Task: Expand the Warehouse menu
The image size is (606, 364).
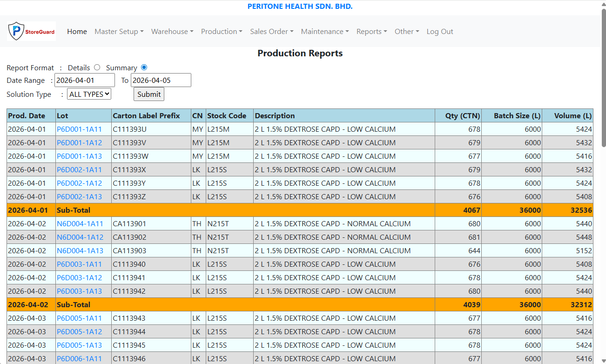Action: (172, 32)
